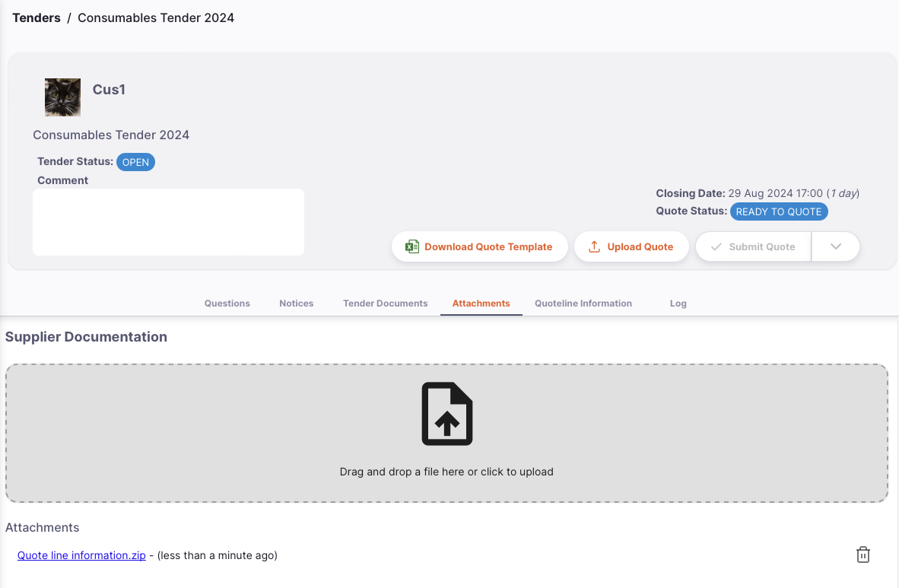This screenshot has width=899, height=588.
Task: Click into the Comment text box
Action: (169, 222)
